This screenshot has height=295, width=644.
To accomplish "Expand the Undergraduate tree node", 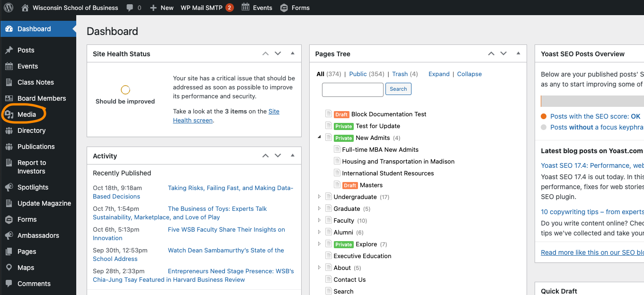I will pyautogui.click(x=319, y=197).
